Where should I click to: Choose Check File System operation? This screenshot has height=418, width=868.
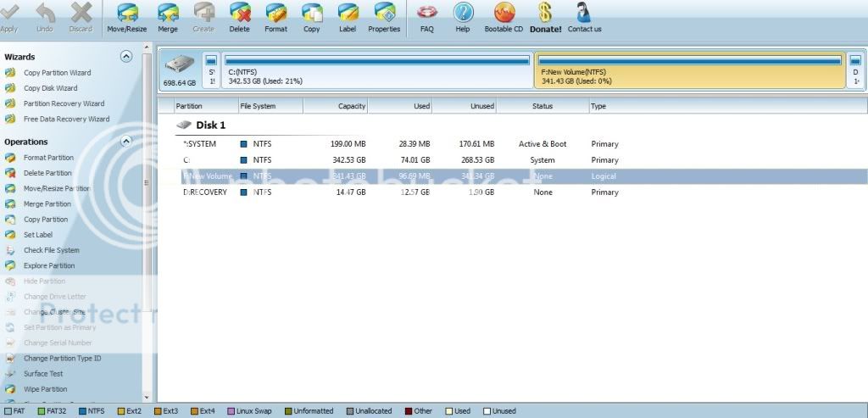(x=51, y=250)
